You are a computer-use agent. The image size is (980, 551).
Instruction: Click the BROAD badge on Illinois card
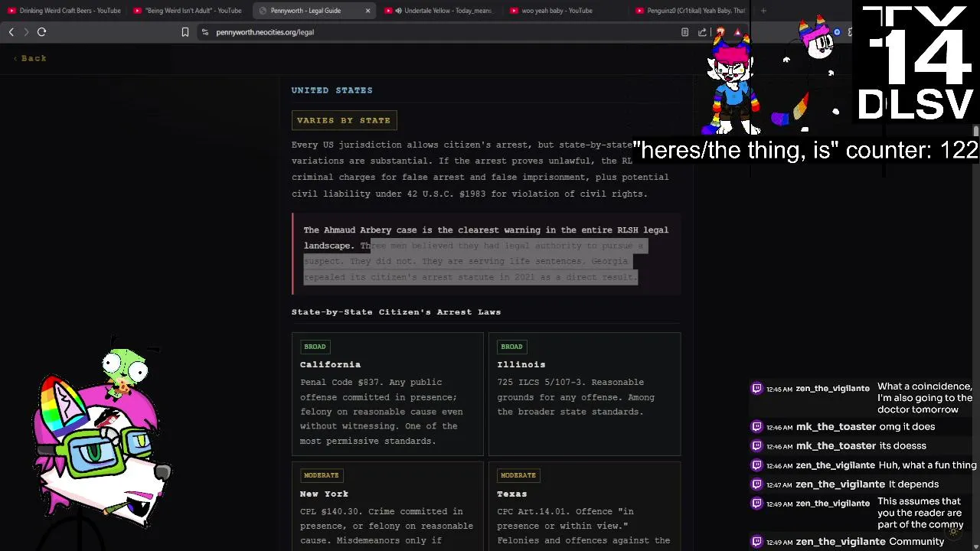click(x=511, y=347)
